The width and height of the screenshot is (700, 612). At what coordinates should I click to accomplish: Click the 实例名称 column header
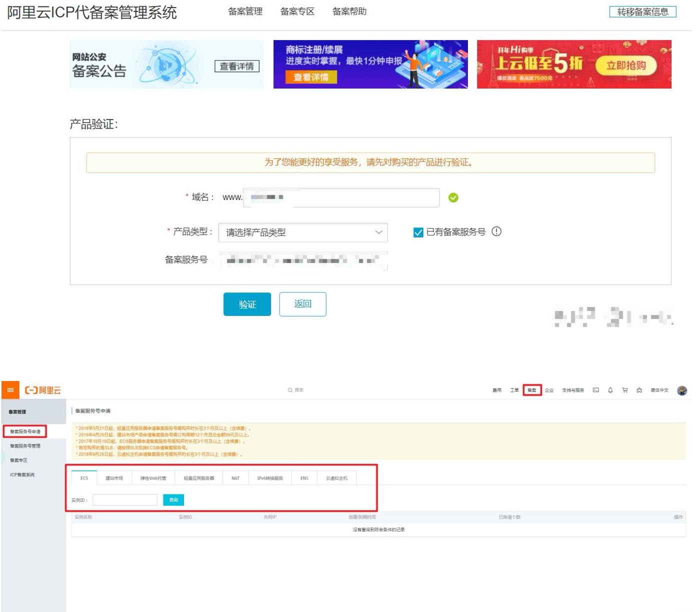point(83,517)
